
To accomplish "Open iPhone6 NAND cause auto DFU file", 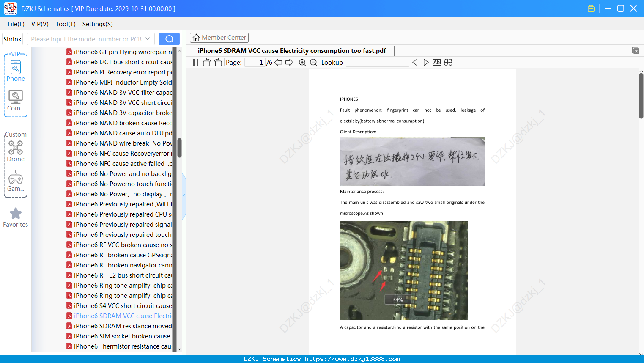I will 119,133.
